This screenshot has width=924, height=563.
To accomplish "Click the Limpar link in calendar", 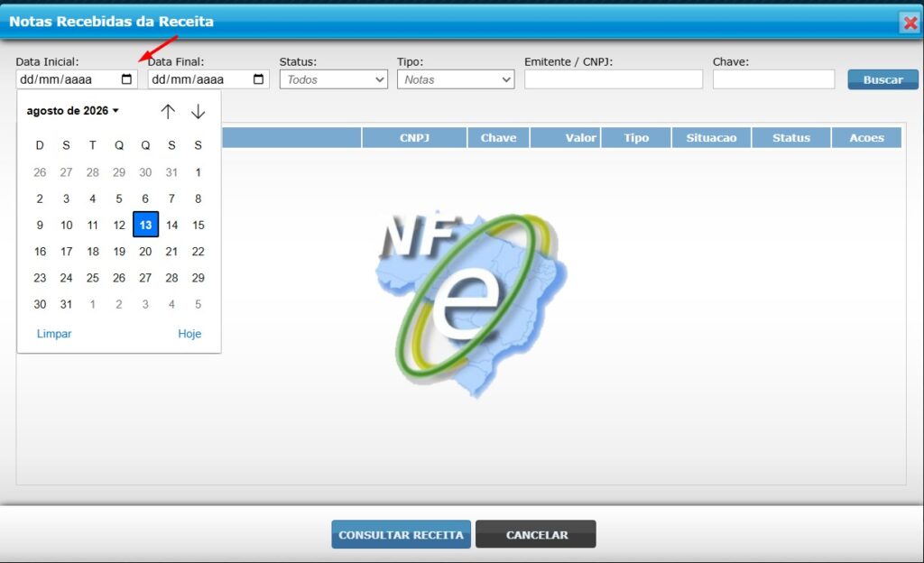I will pyautogui.click(x=54, y=333).
